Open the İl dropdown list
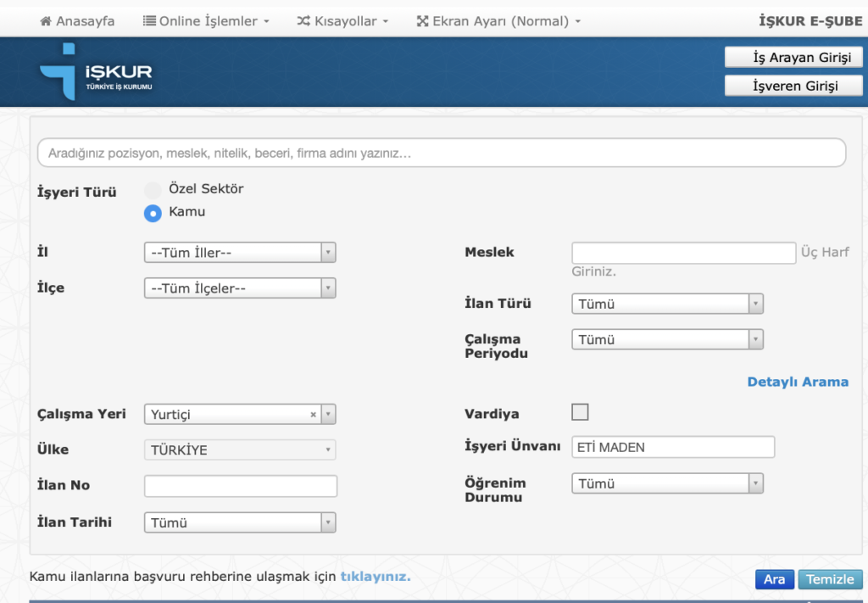Screen dimensions: 868x603 [x=241, y=253]
